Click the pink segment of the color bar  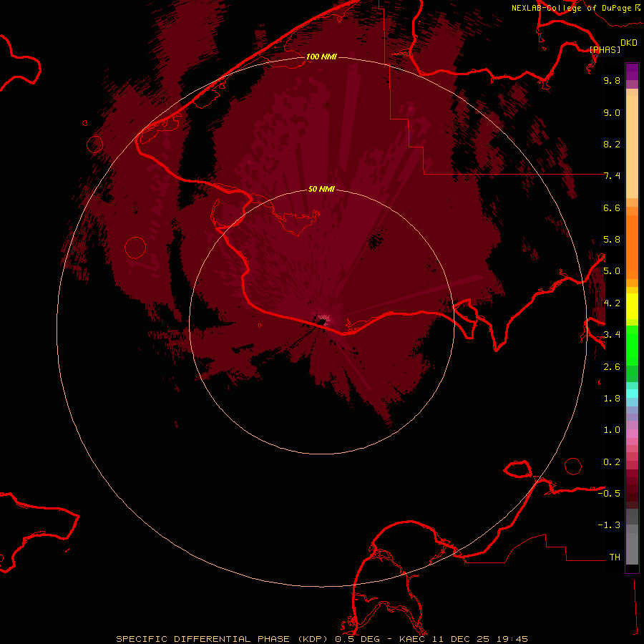tap(632, 434)
